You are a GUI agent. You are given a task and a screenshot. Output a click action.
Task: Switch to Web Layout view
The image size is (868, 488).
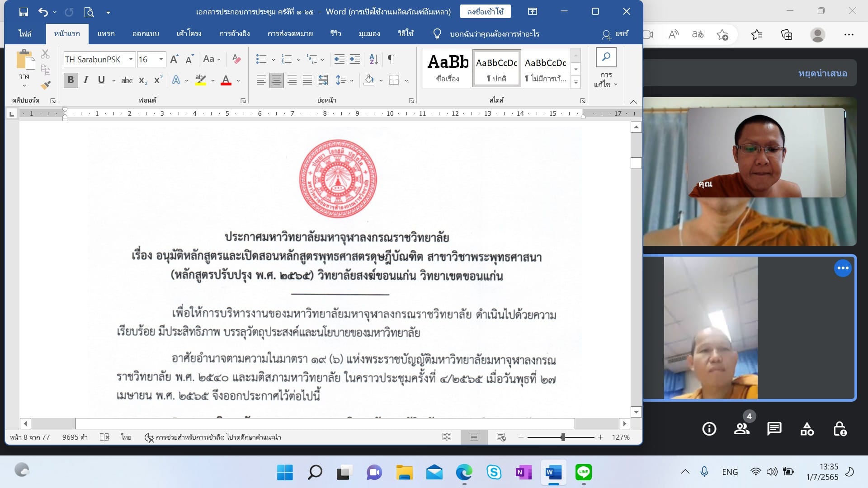(x=501, y=437)
